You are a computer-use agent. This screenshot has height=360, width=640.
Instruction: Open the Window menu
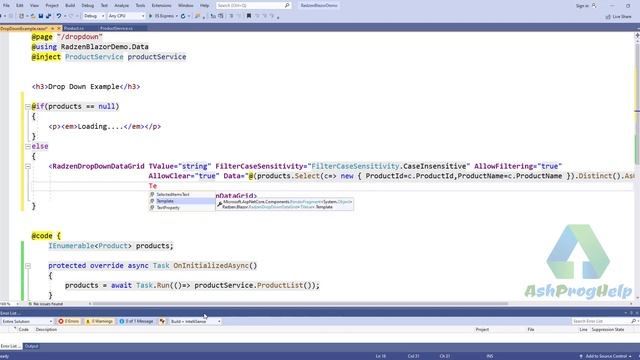point(186,5)
